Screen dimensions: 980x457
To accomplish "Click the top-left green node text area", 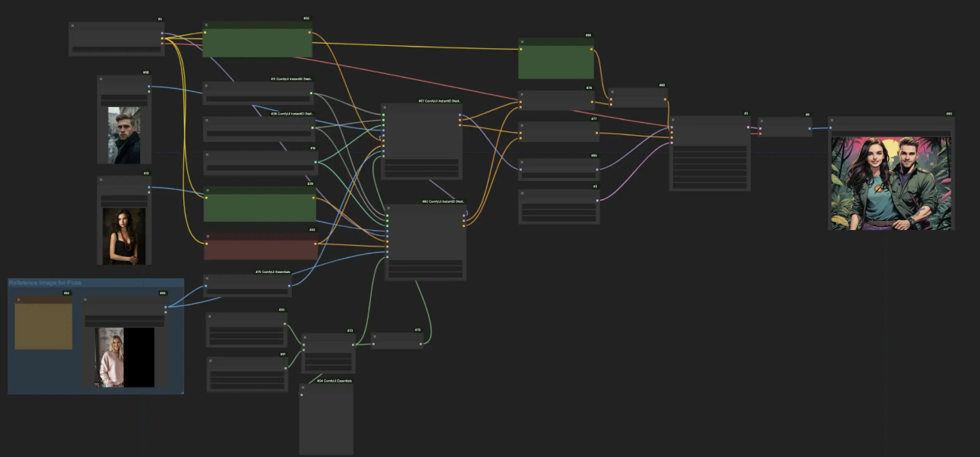I will point(257,44).
